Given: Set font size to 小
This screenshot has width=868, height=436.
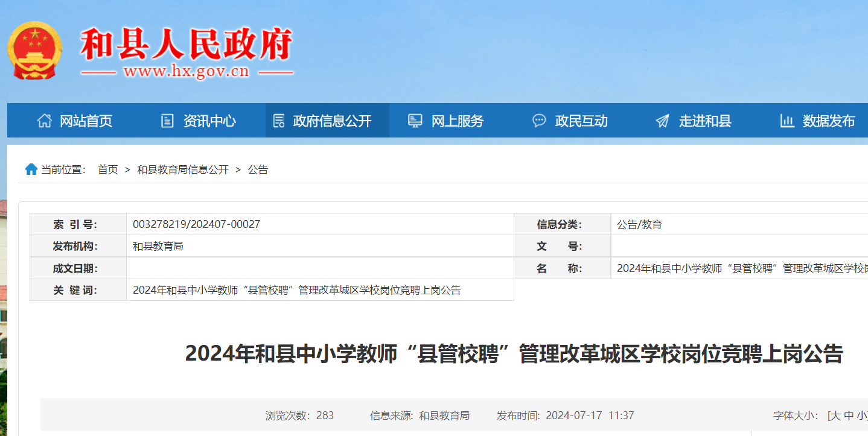Looking at the screenshot, I should [863, 415].
